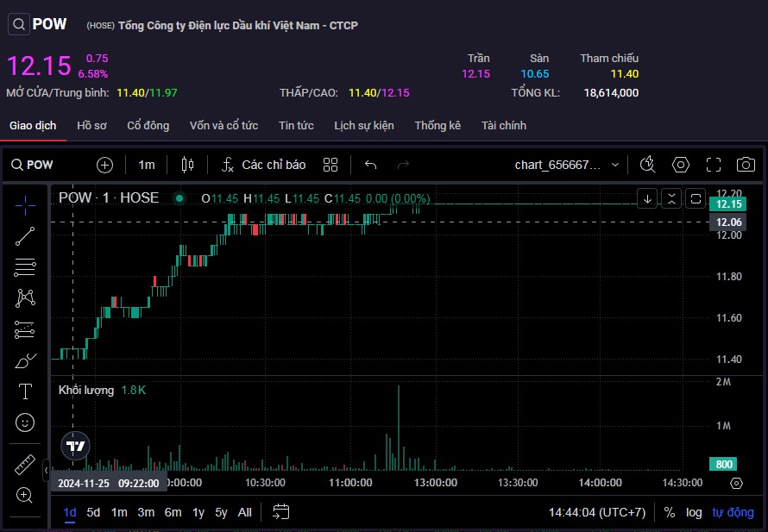
Task: Enter fullscreen chart mode
Action: click(x=714, y=165)
